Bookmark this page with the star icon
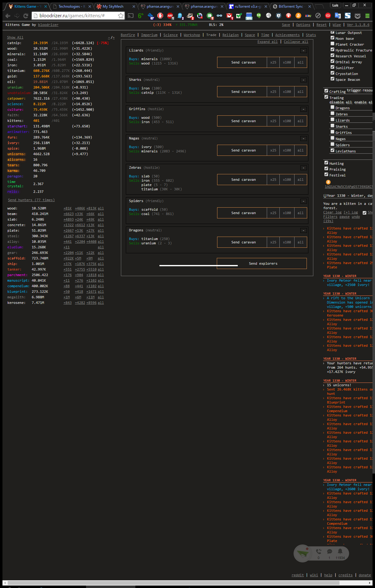Viewport: 375px width, 588px height. pyautogui.click(x=121, y=16)
